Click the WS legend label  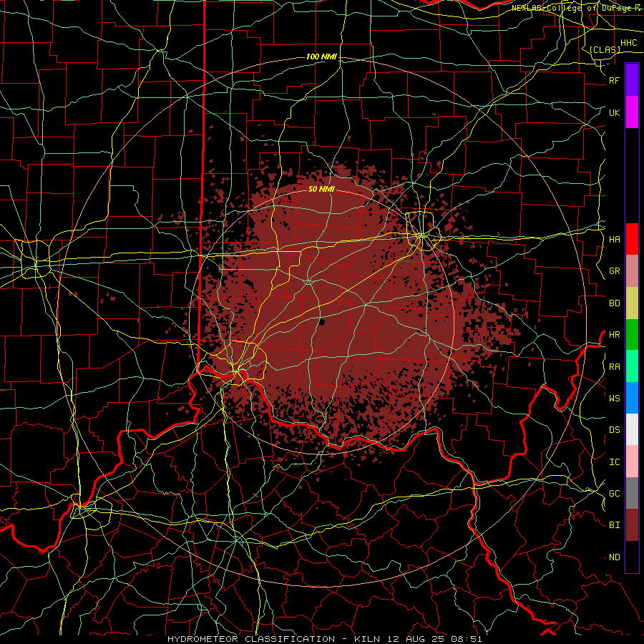[x=615, y=399]
